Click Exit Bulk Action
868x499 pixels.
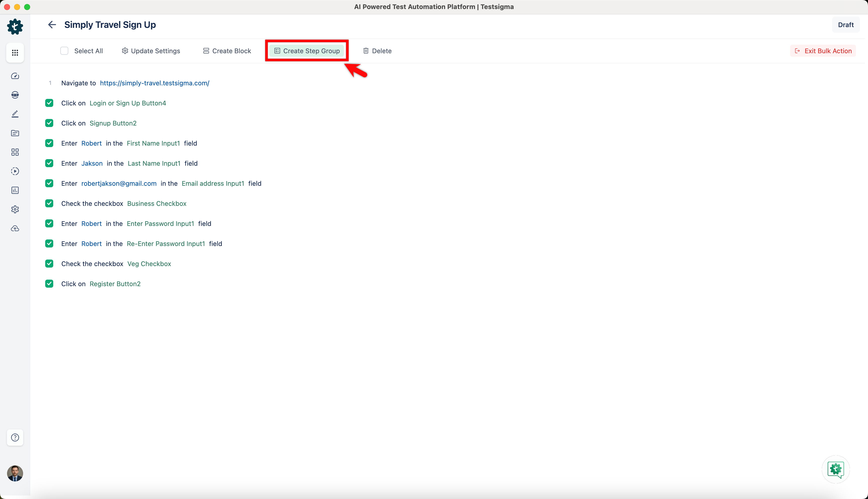(x=823, y=50)
